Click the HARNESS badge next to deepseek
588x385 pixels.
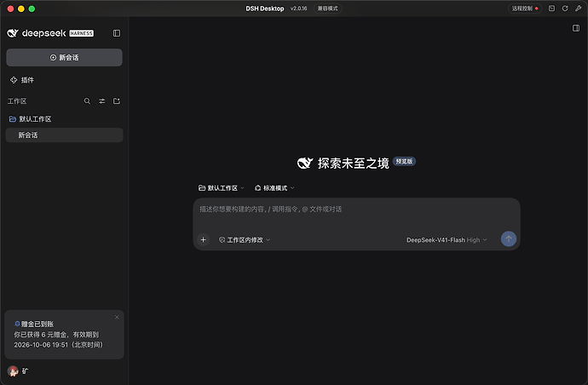pos(81,33)
